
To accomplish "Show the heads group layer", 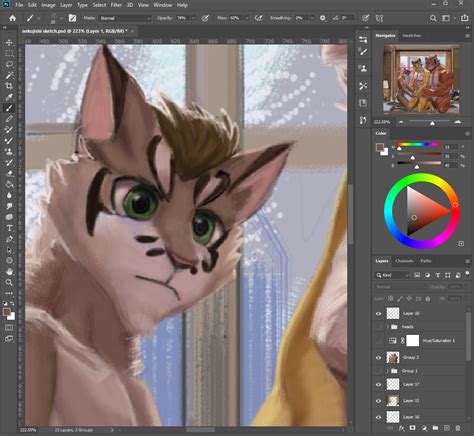I will point(378,327).
